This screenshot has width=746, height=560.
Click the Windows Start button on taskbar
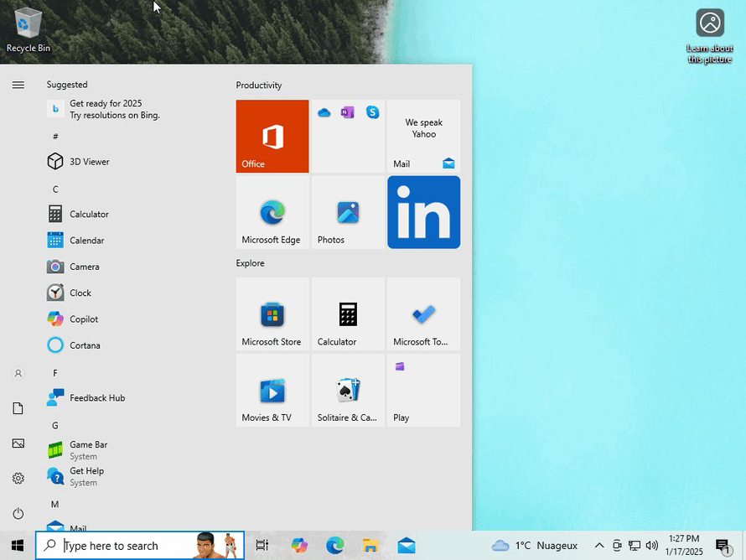click(x=18, y=545)
